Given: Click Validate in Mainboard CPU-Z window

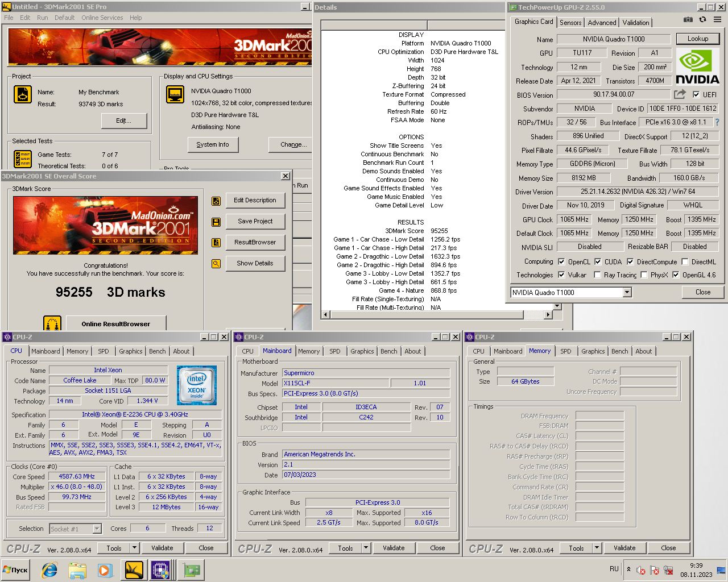Looking at the screenshot, I should [x=394, y=548].
